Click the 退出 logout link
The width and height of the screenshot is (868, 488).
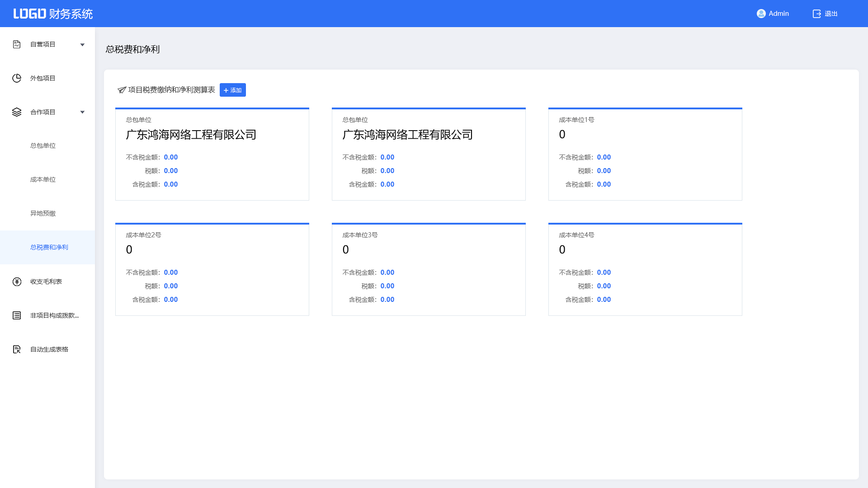tap(831, 14)
